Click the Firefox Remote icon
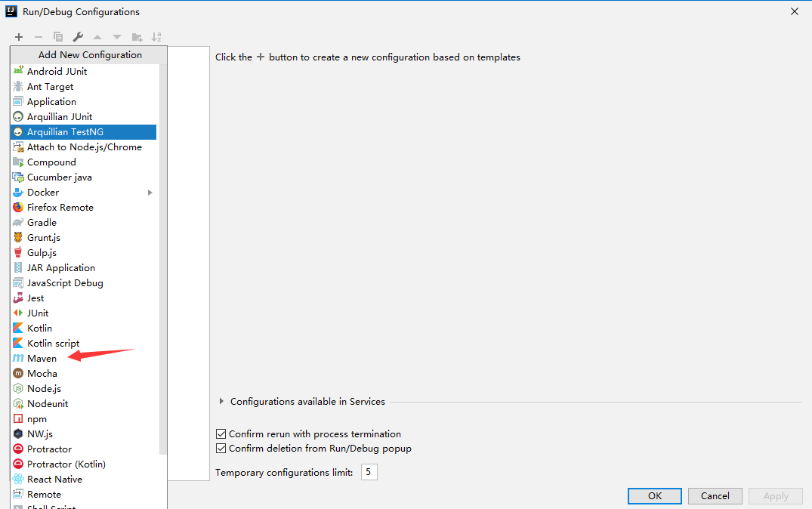The width and height of the screenshot is (812, 509). pyautogui.click(x=18, y=207)
